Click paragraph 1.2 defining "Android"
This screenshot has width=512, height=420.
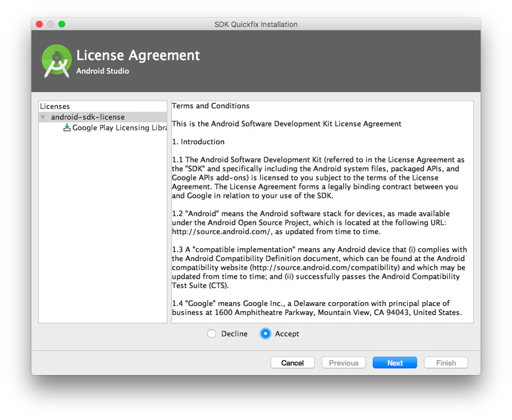click(310, 223)
